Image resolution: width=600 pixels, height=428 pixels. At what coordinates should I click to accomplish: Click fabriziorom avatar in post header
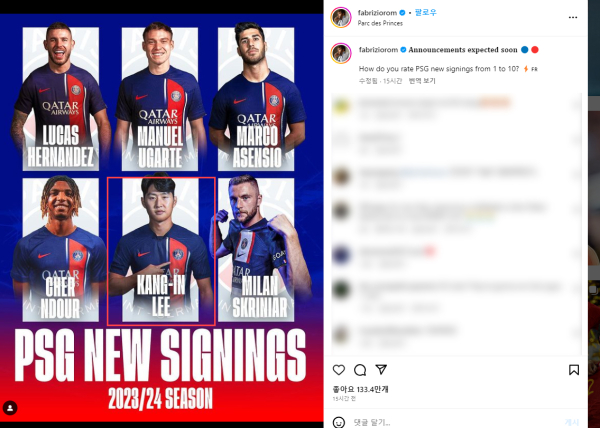tap(341, 18)
